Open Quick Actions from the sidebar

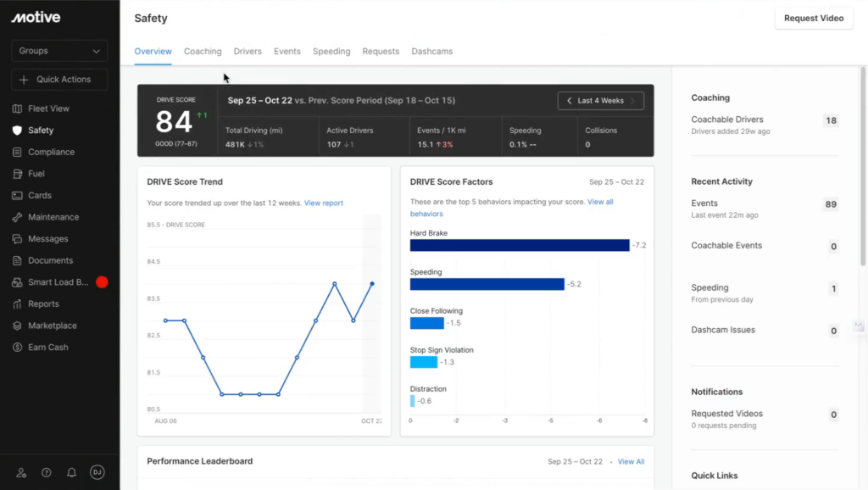pyautogui.click(x=58, y=80)
